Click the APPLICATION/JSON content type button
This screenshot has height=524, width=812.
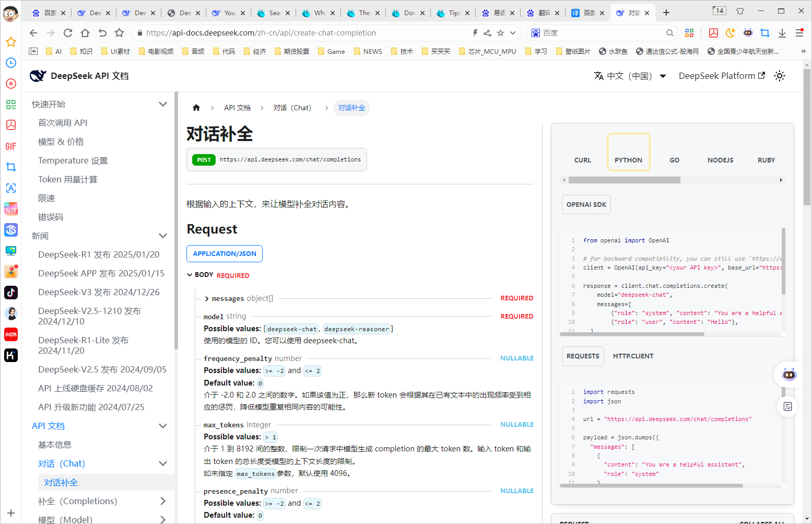[x=225, y=253]
